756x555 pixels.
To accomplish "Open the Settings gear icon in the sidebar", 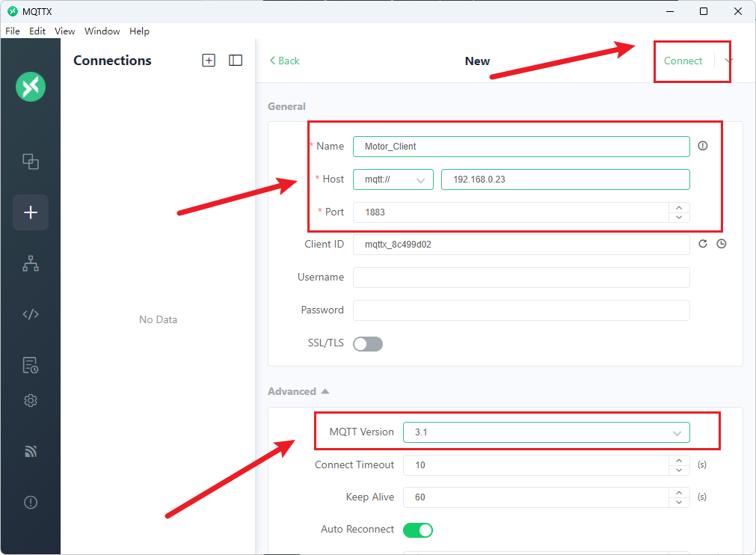I will pyautogui.click(x=31, y=401).
